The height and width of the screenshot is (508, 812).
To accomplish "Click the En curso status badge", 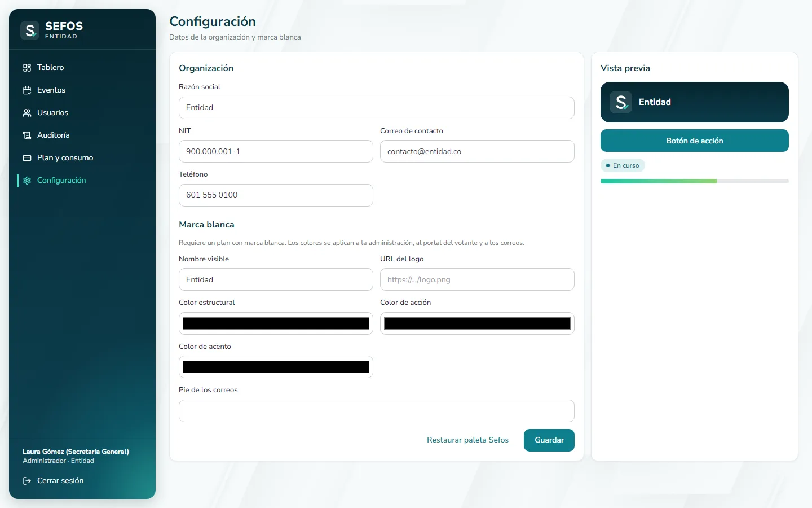I will (623, 165).
